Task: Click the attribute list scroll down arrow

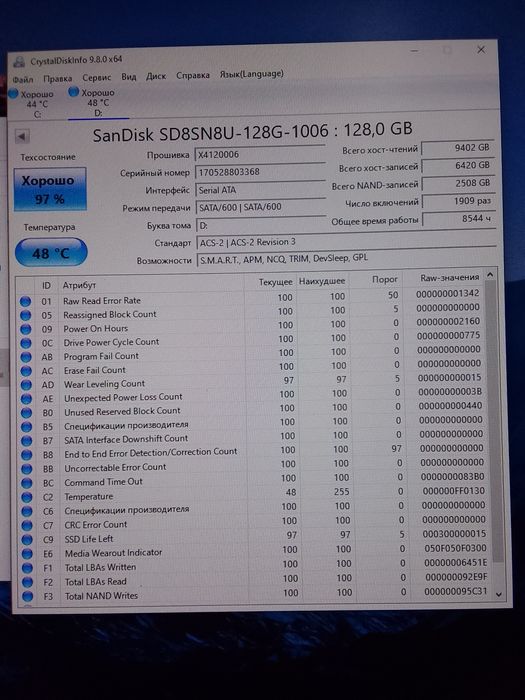Action: pos(499,595)
